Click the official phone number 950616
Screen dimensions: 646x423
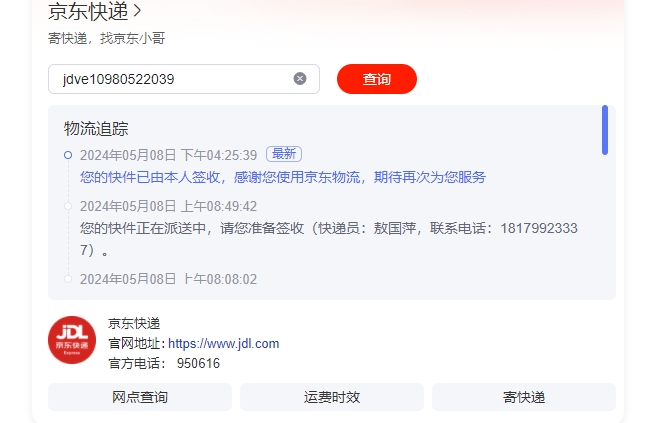tap(198, 363)
